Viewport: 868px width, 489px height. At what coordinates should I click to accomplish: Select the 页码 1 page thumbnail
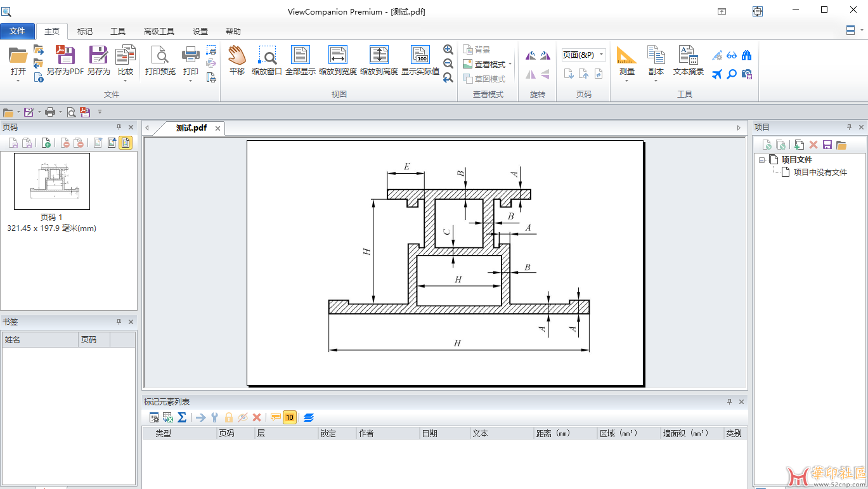coord(52,181)
